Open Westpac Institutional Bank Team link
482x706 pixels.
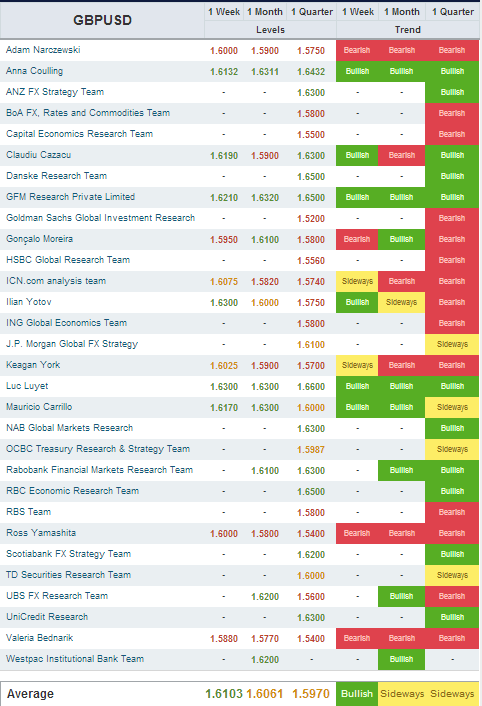75,659
